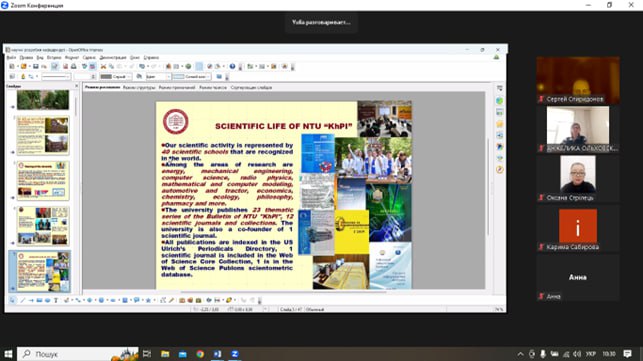643x361 pixels.
Task: Switch to Сортировщик слайдов view tab
Action: (251, 87)
